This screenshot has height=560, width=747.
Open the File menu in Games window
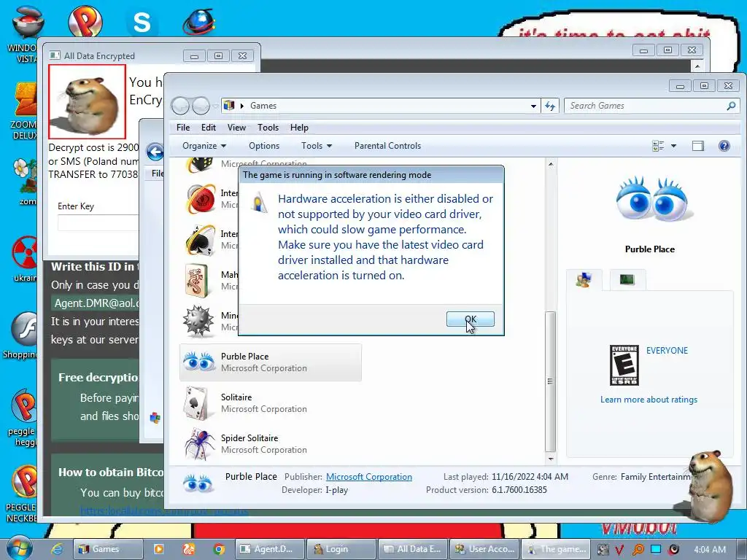183,127
